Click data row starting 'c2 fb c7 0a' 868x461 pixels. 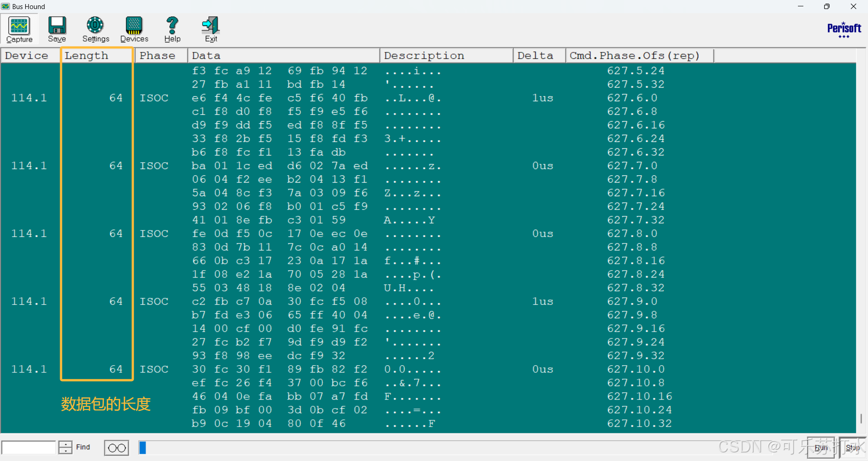(279, 301)
